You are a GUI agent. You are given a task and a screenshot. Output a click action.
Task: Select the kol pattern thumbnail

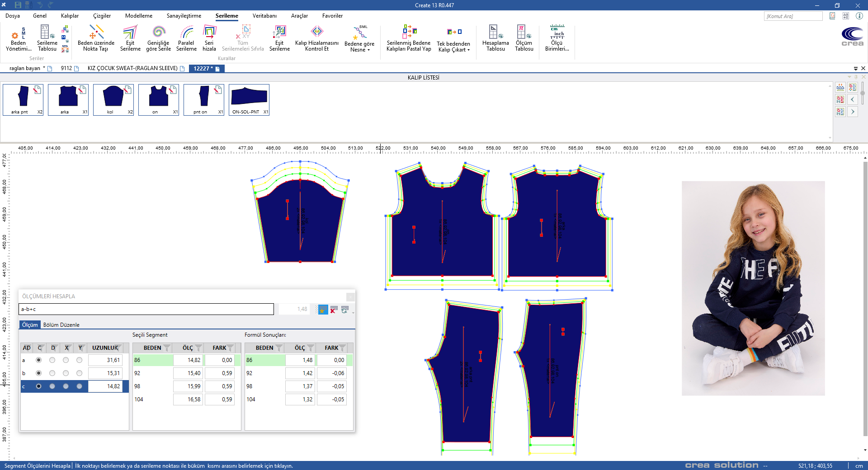(x=113, y=99)
